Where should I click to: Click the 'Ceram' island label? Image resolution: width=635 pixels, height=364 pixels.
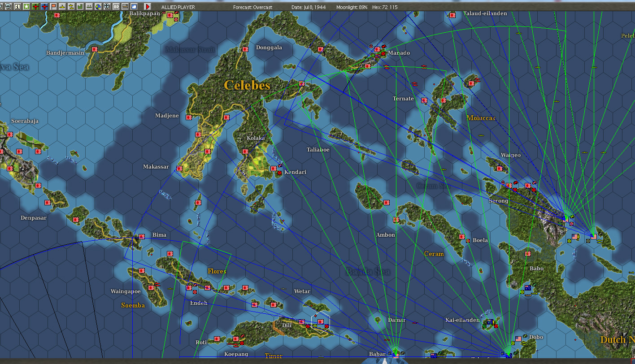[434, 254]
